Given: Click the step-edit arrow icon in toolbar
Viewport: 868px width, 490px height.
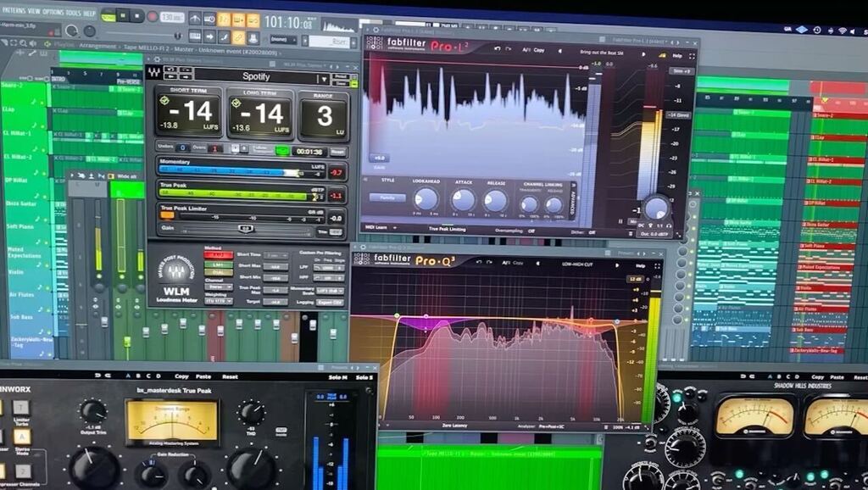Looking at the screenshot, I should (x=209, y=36).
